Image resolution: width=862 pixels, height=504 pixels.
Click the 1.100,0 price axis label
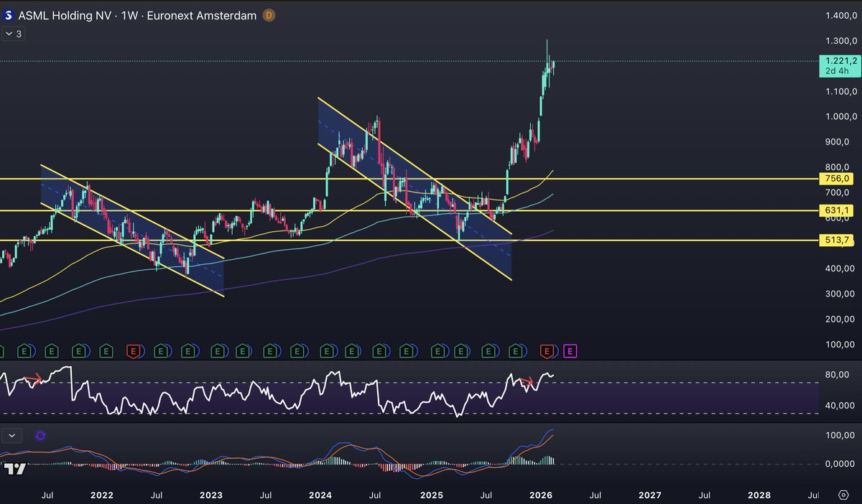(840, 91)
